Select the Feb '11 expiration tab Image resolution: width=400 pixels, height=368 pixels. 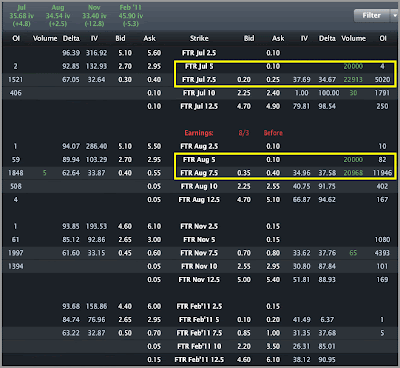[131, 16]
